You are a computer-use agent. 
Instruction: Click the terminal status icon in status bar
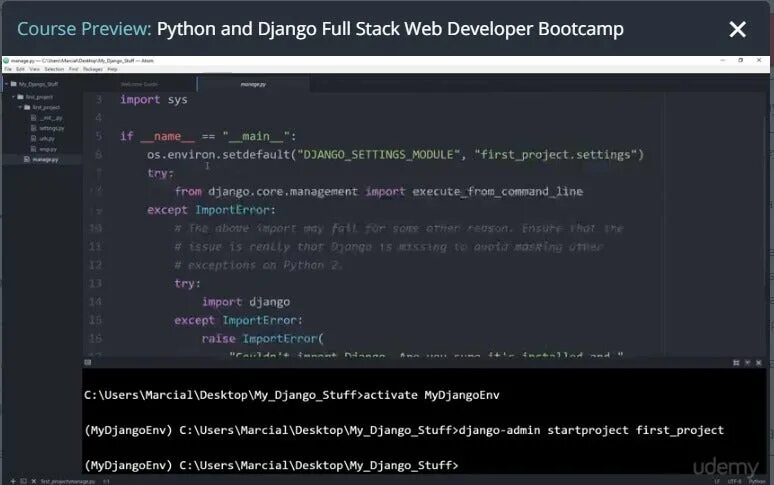pyautogui.click(x=23, y=481)
